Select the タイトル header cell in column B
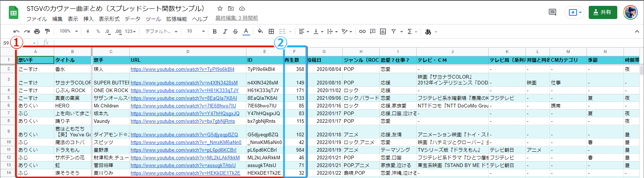 (x=72, y=60)
